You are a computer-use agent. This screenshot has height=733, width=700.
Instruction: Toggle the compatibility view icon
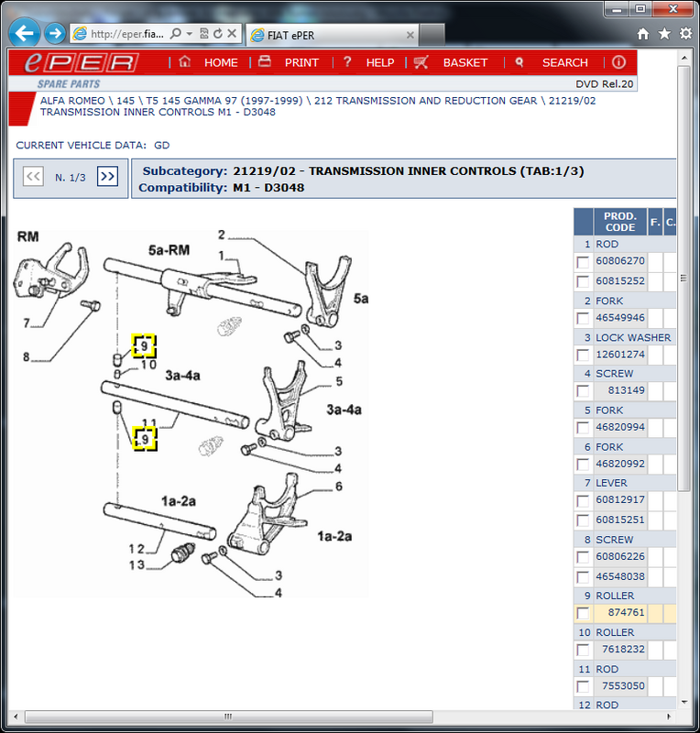pyautogui.click(x=204, y=34)
